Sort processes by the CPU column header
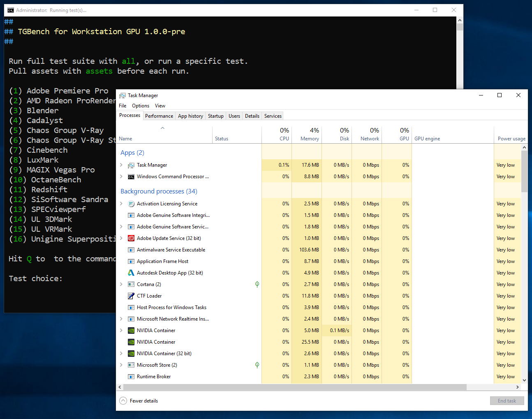Viewport: 532px width, 419px height. click(x=277, y=135)
